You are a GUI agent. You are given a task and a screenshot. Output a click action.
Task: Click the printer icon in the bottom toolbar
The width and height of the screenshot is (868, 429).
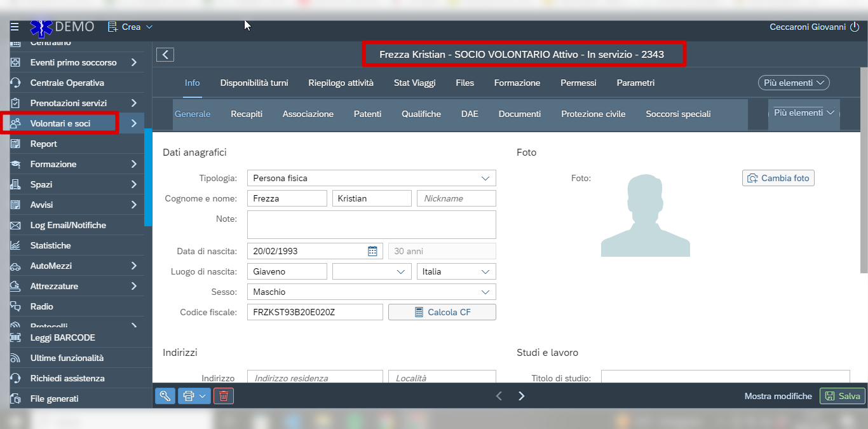point(189,396)
